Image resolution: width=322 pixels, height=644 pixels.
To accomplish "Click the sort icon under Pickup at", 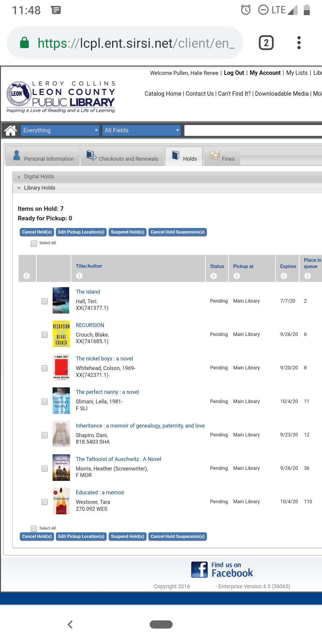I will [237, 276].
